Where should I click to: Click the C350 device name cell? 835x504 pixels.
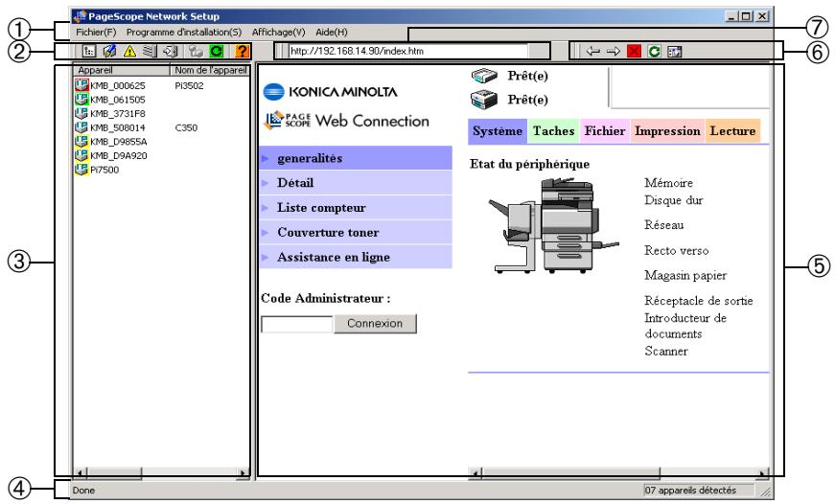tap(186, 127)
